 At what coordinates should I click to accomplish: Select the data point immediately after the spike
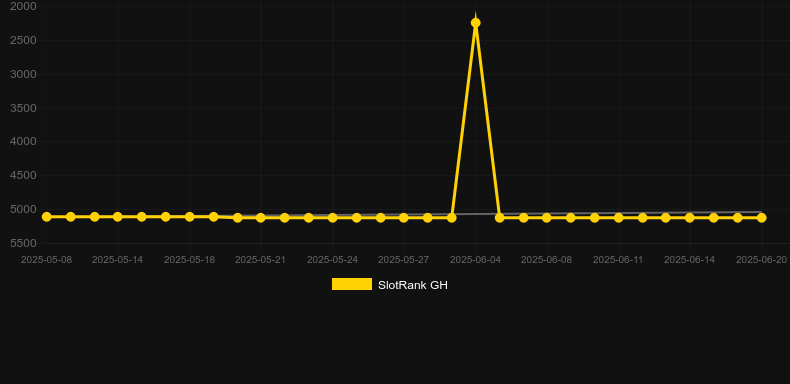[499, 218]
